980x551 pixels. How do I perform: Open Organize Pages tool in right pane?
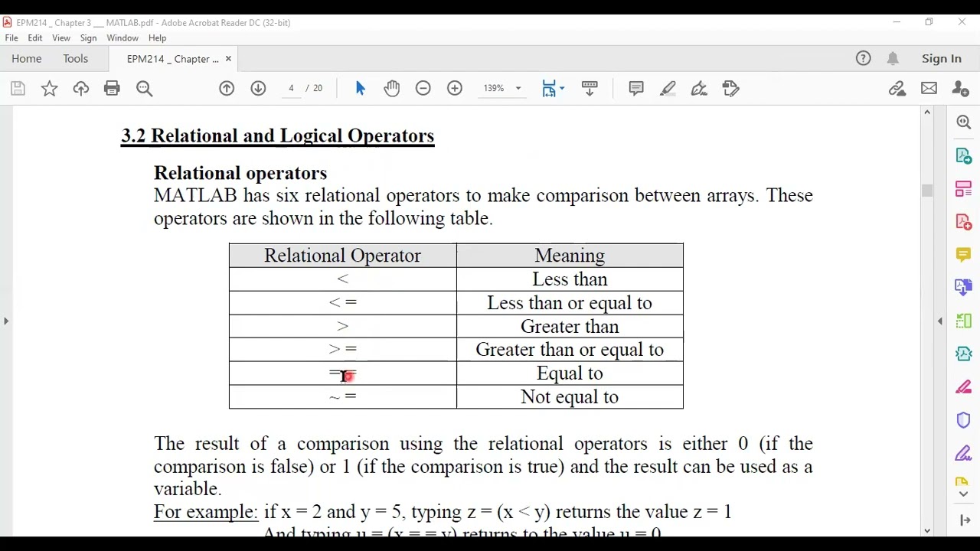tap(964, 189)
